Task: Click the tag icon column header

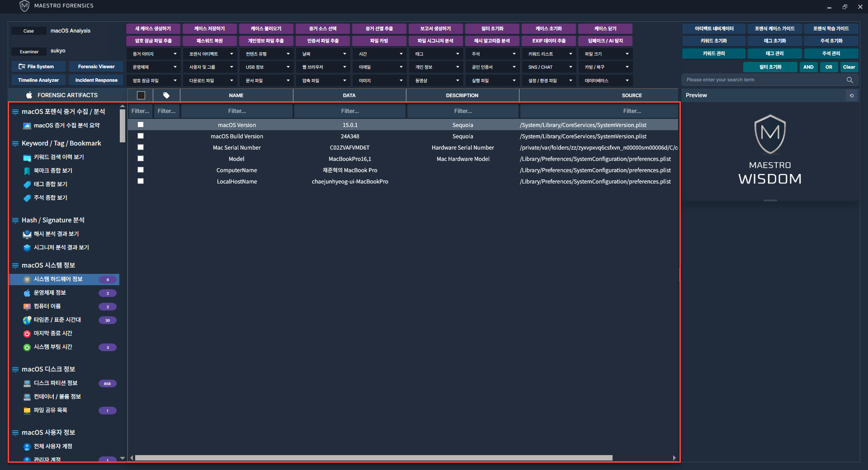Action: (x=166, y=95)
